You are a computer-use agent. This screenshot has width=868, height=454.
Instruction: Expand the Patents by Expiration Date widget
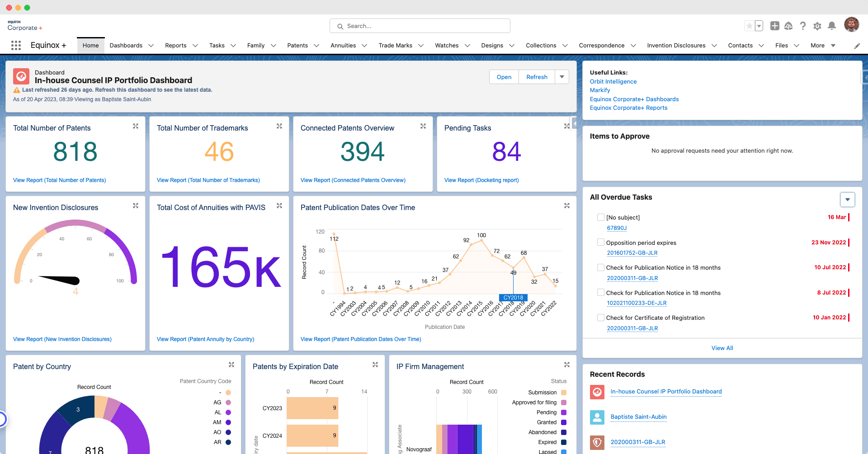tap(375, 365)
